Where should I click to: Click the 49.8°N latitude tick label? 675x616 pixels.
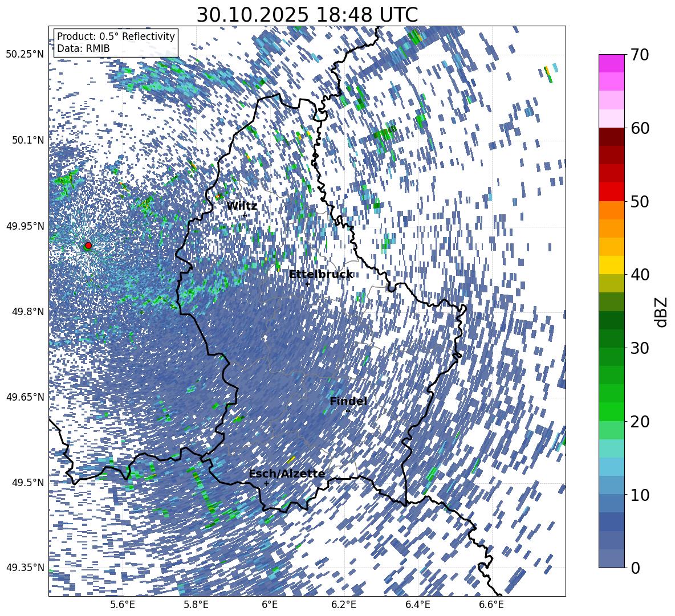29,312
